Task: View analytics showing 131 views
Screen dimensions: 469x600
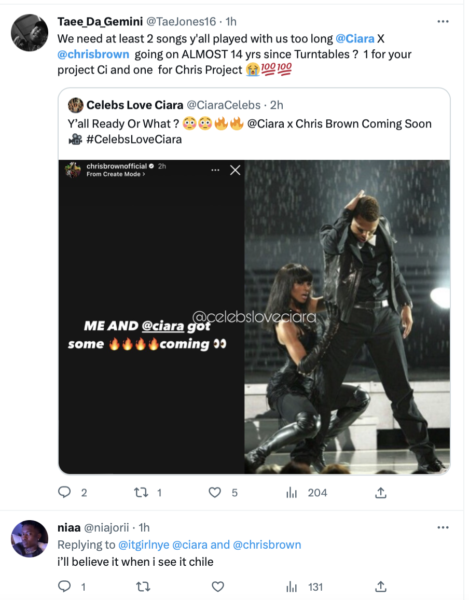Action: click(305, 587)
